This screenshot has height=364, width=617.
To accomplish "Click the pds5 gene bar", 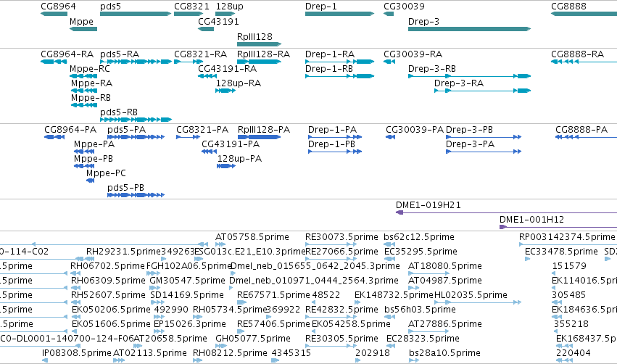I will click(136, 15).
